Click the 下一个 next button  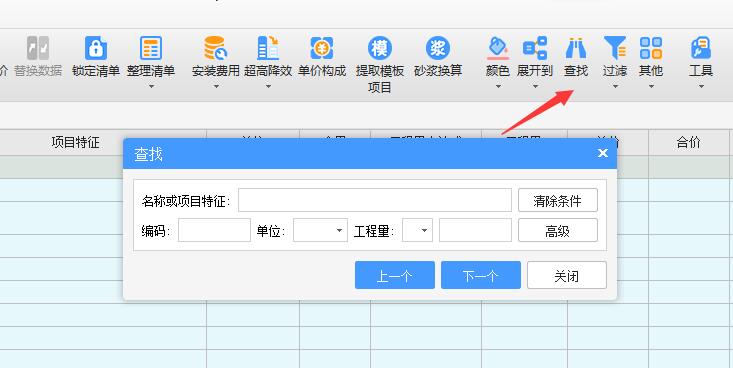tap(481, 275)
